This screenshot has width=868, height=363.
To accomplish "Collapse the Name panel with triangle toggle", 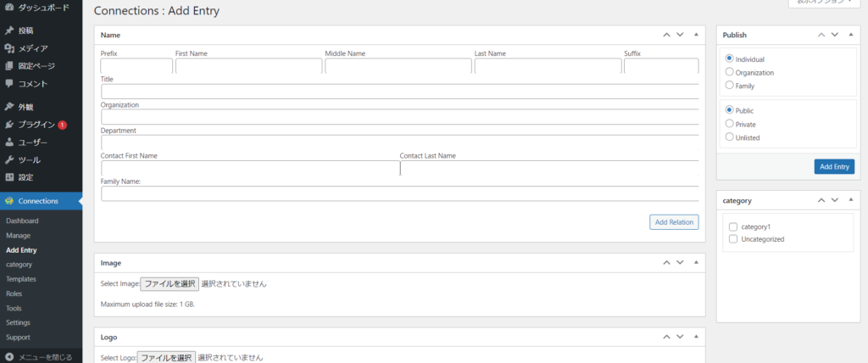I will (x=696, y=35).
